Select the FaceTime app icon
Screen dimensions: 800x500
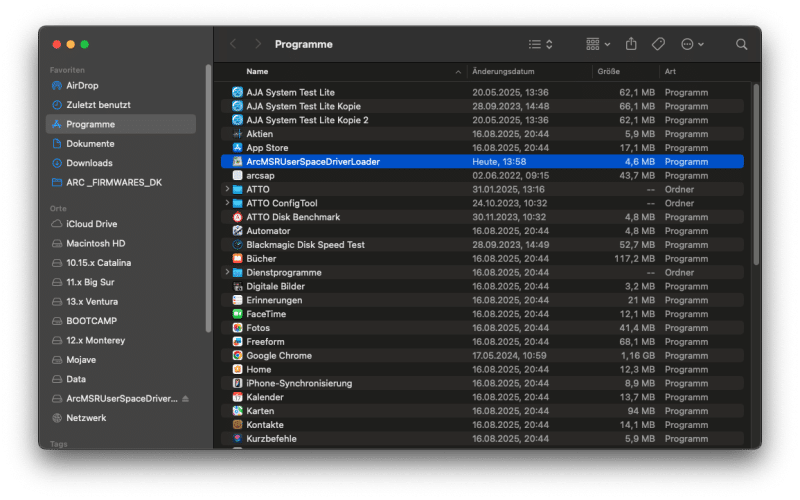pyautogui.click(x=237, y=314)
